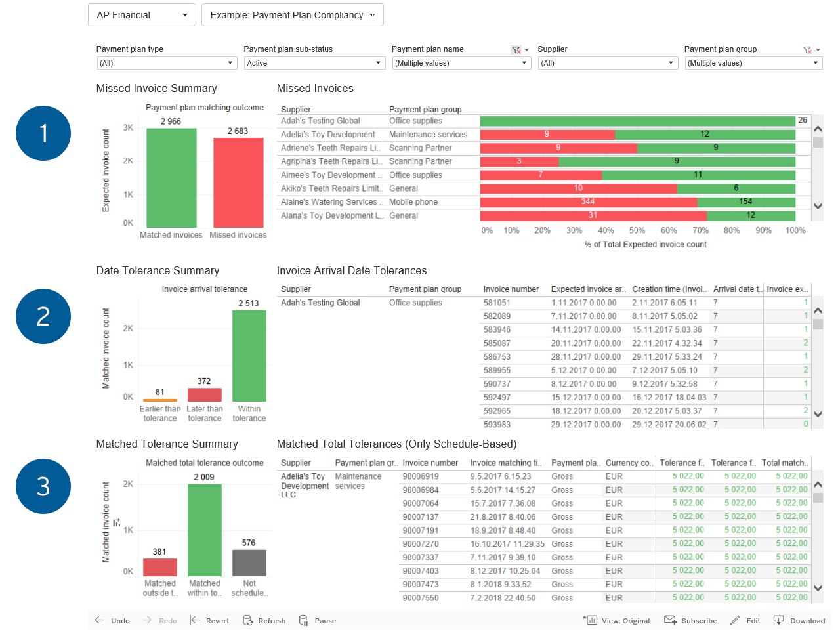This screenshot has height=632, width=840.
Task: Open the AP Financial dropdown
Action: click(142, 15)
